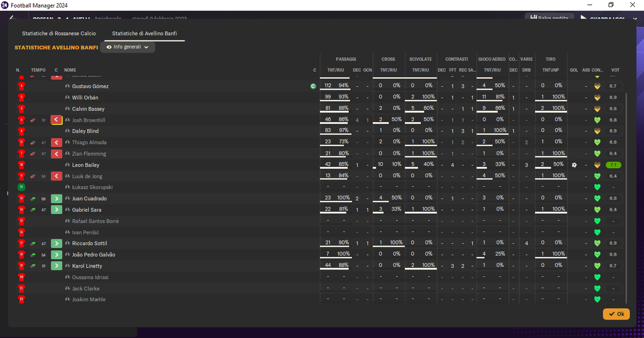This screenshot has width=644, height=338.
Task: Sort by the GOL column header
Action: (574, 70)
